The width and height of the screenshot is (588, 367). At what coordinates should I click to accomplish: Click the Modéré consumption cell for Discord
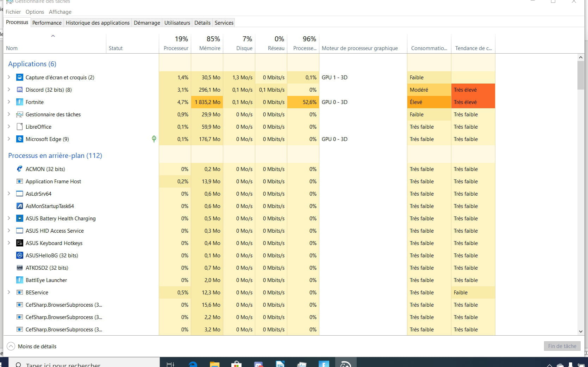(x=429, y=90)
